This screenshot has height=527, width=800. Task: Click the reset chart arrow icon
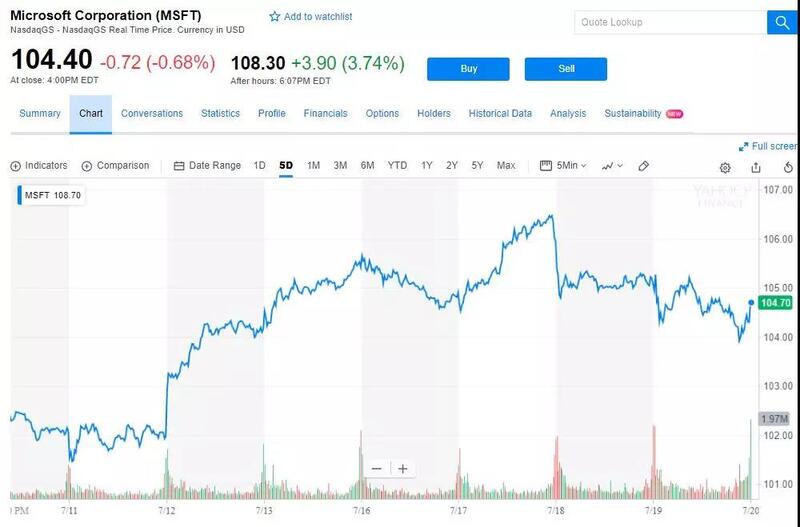[789, 167]
